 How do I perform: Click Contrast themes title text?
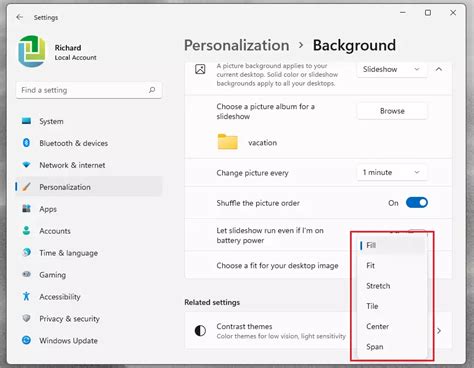pyautogui.click(x=244, y=326)
